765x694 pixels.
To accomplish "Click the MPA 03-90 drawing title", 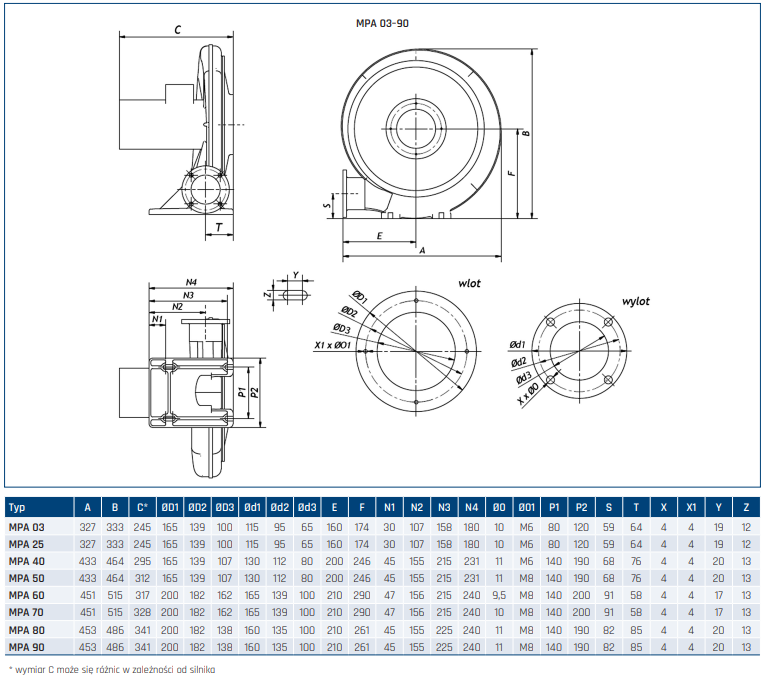I will coord(382,23).
